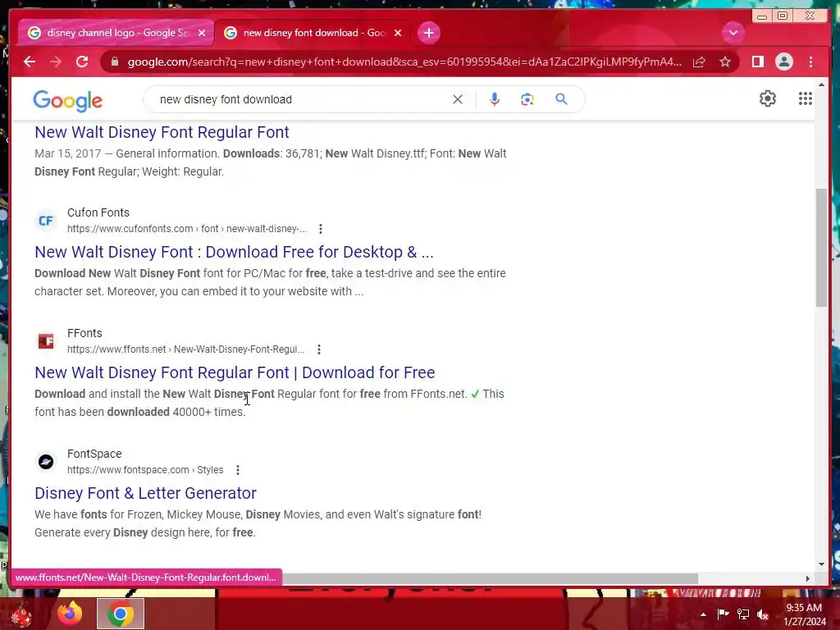The image size is (840, 630).
Task: Click the horizontal scrollbar thumb
Action: click(x=491, y=578)
